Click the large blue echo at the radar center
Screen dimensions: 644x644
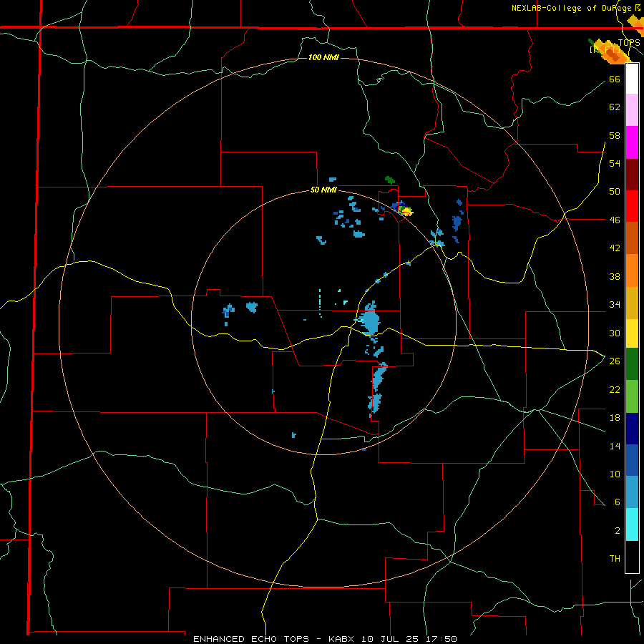pyautogui.click(x=371, y=320)
